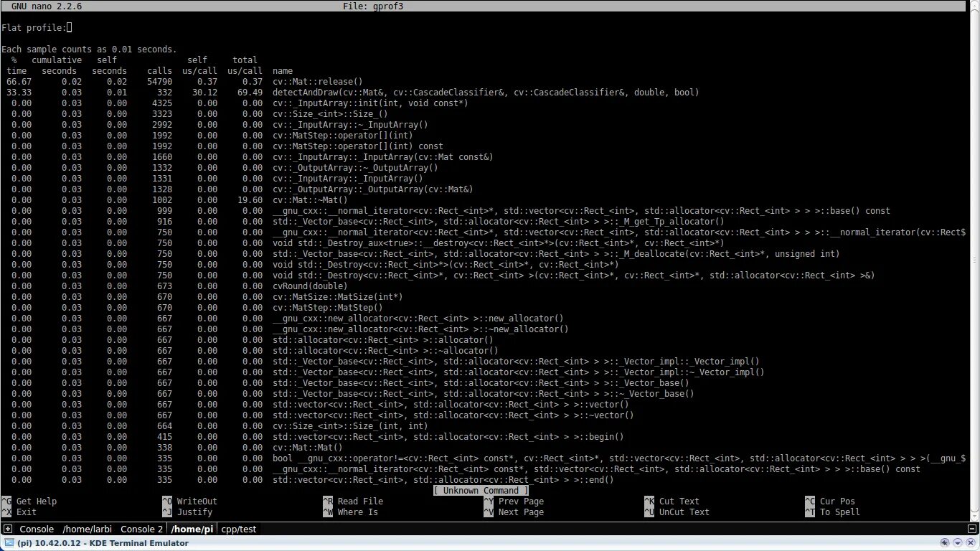Click the 19.60 total us/call value
This screenshot has width=980, height=551.
[x=250, y=200]
